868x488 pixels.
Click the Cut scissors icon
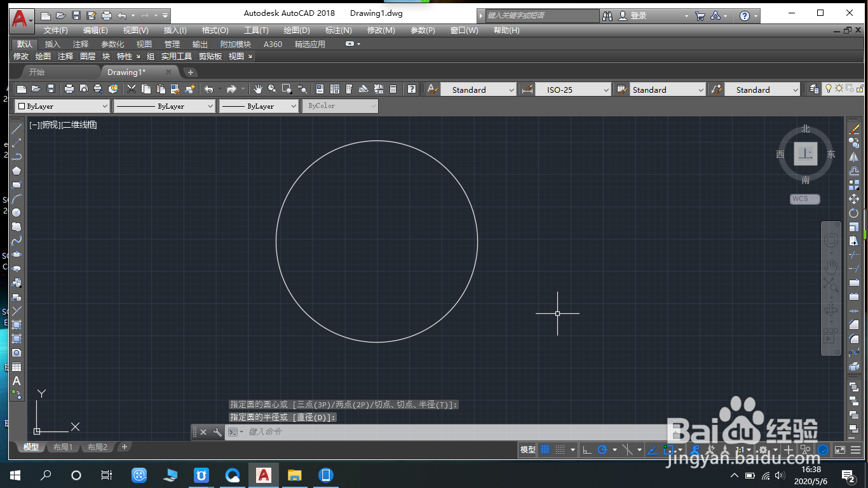(132, 89)
